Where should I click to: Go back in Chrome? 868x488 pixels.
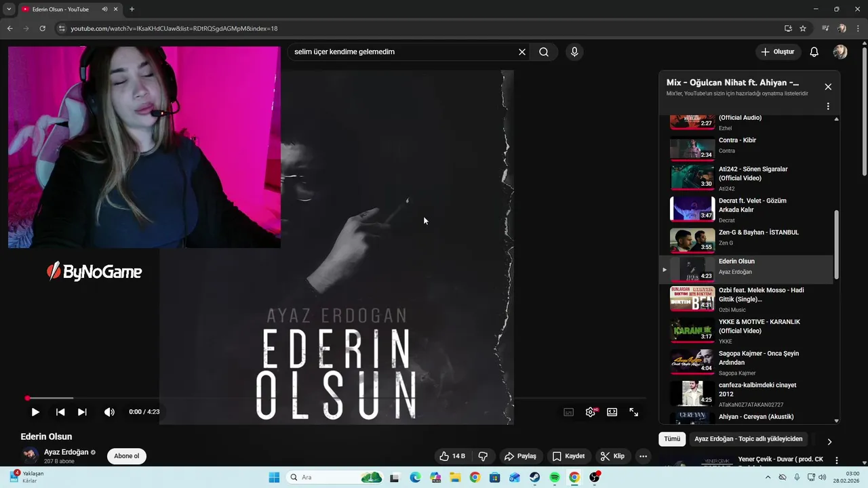pyautogui.click(x=9, y=28)
